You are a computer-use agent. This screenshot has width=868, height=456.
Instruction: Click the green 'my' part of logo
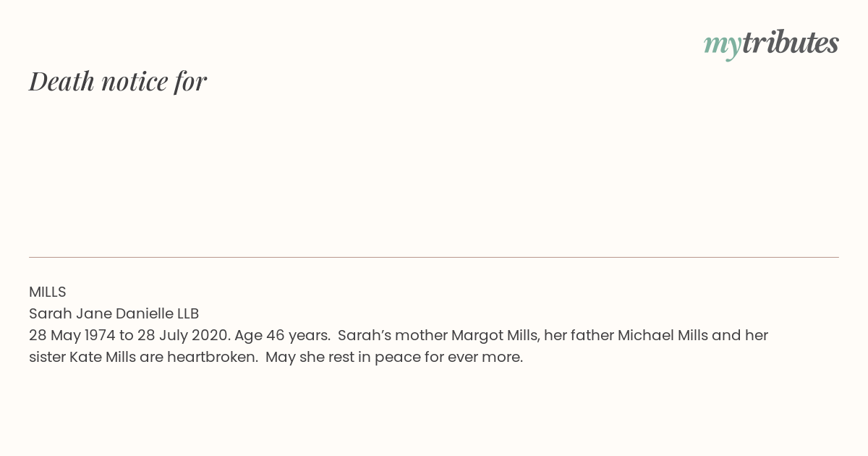[x=723, y=46]
